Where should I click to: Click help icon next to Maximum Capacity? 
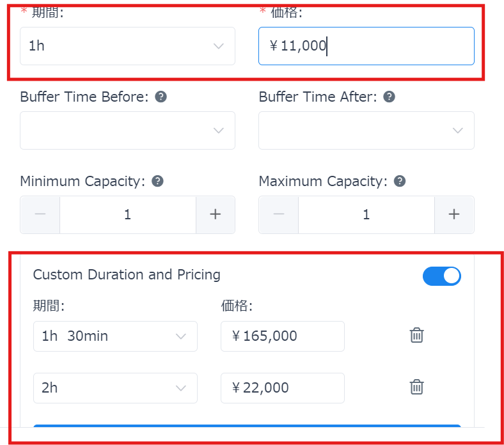click(400, 182)
